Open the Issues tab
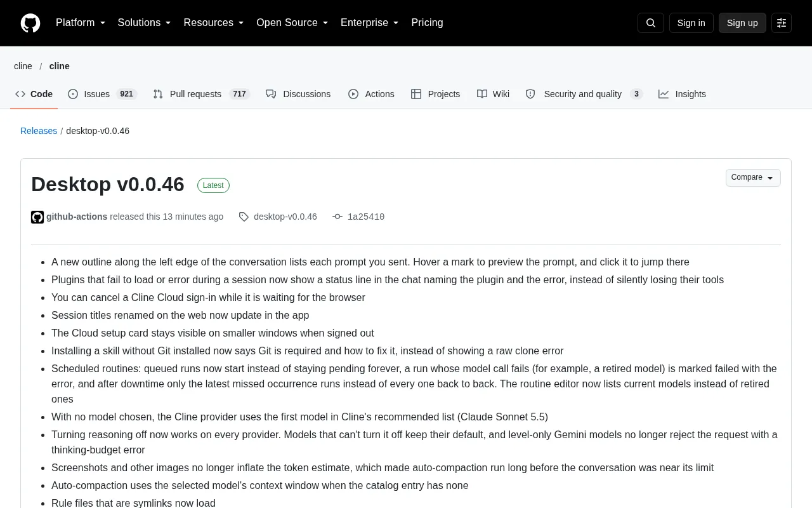This screenshot has height=508, width=812. (102, 94)
